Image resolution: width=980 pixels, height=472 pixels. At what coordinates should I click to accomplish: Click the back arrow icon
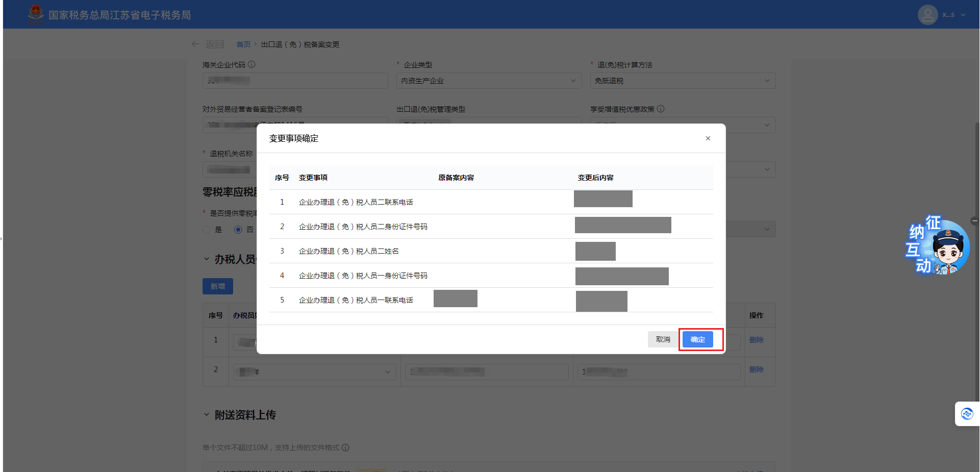(195, 44)
